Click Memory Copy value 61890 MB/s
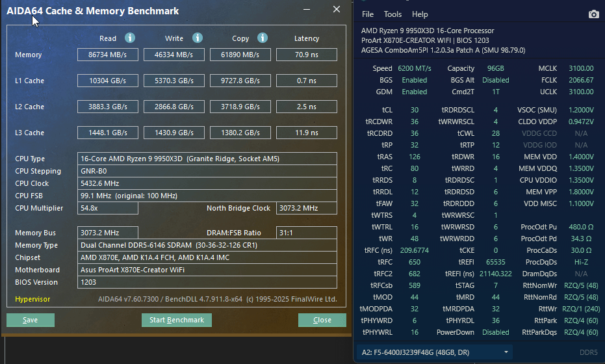 pyautogui.click(x=240, y=55)
